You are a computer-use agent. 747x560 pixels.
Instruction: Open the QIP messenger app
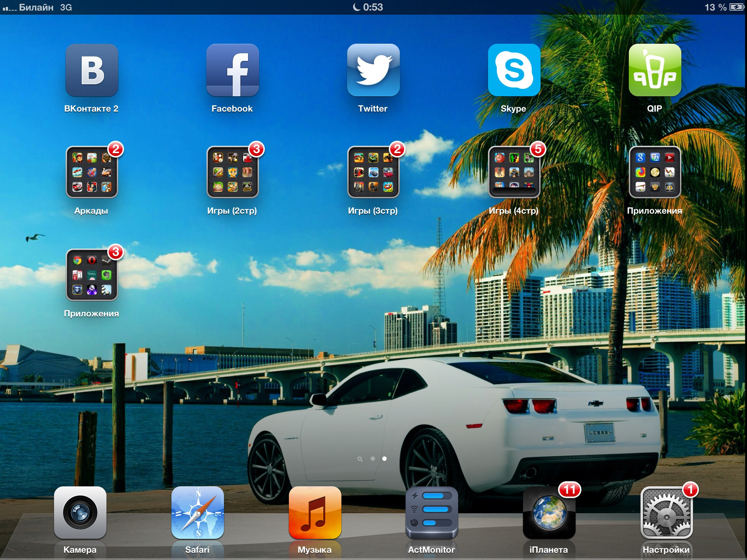click(x=655, y=70)
